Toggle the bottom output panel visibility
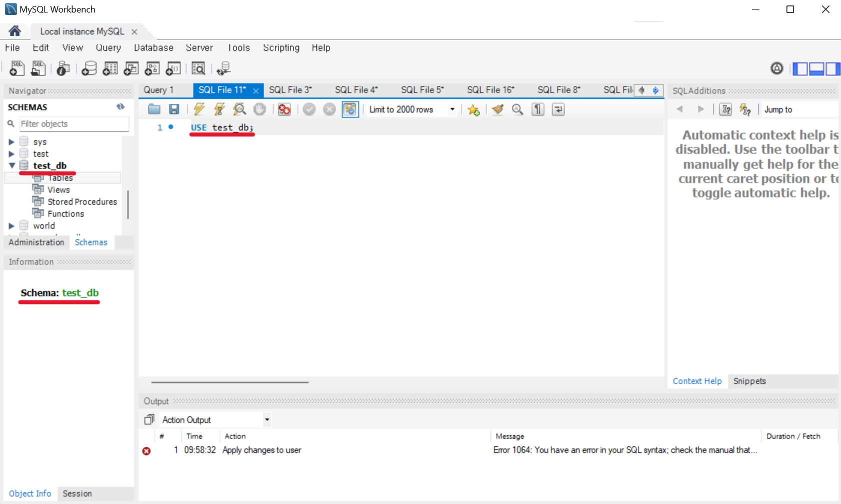Image resolution: width=841 pixels, height=504 pixels. [x=816, y=68]
